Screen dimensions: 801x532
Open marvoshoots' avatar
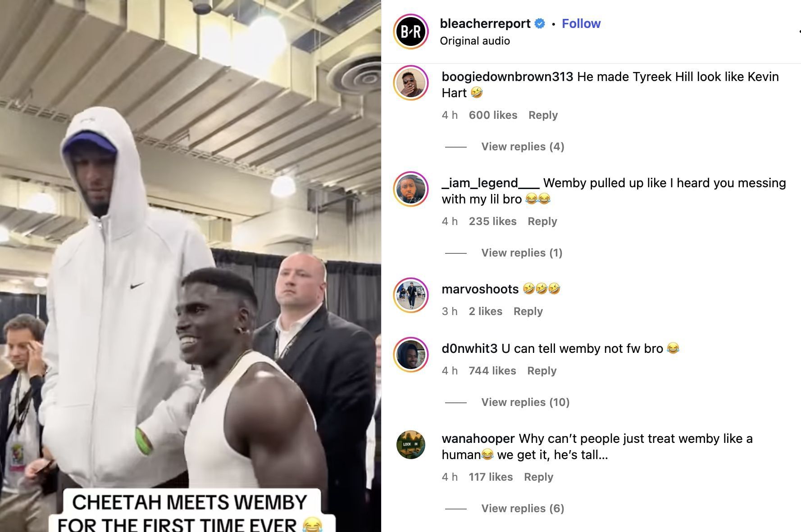tap(410, 295)
